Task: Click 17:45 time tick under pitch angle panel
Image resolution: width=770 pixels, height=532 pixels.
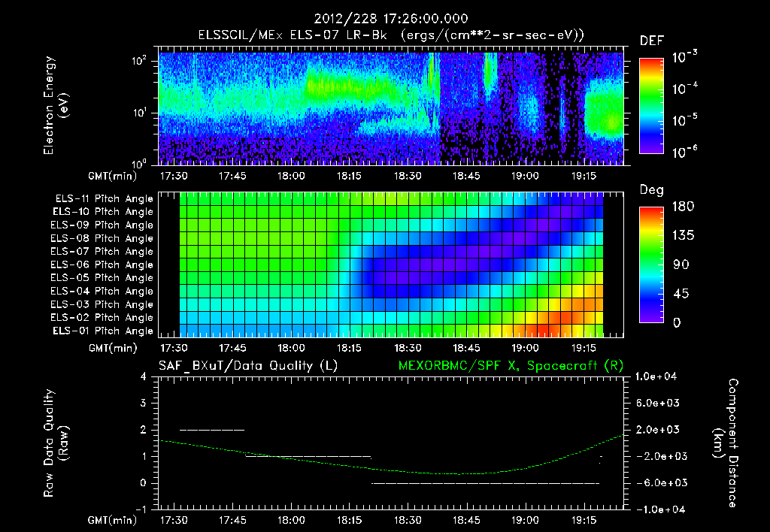Action: pos(232,348)
